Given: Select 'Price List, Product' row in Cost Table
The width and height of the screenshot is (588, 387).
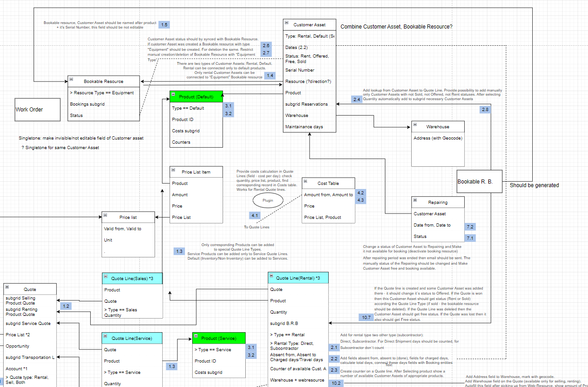Looking at the screenshot, I should [328, 218].
